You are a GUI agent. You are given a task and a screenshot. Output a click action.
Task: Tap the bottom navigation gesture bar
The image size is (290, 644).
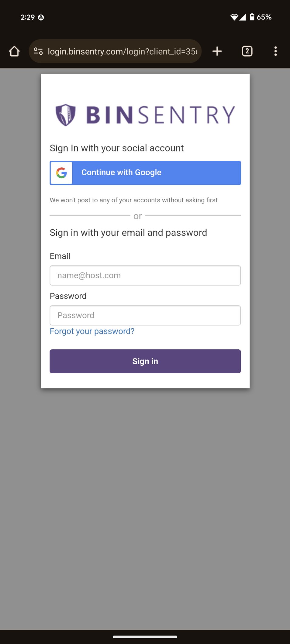(x=145, y=636)
